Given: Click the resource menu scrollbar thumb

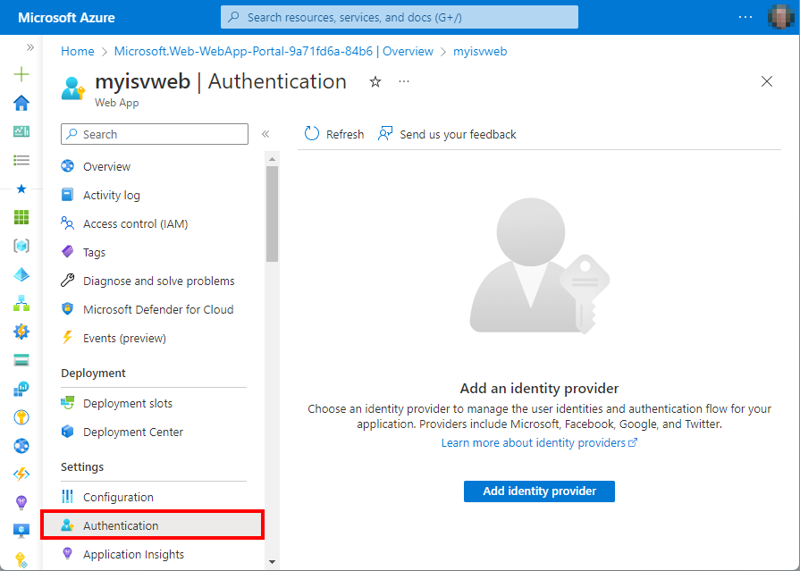Looking at the screenshot, I should click(x=272, y=214).
